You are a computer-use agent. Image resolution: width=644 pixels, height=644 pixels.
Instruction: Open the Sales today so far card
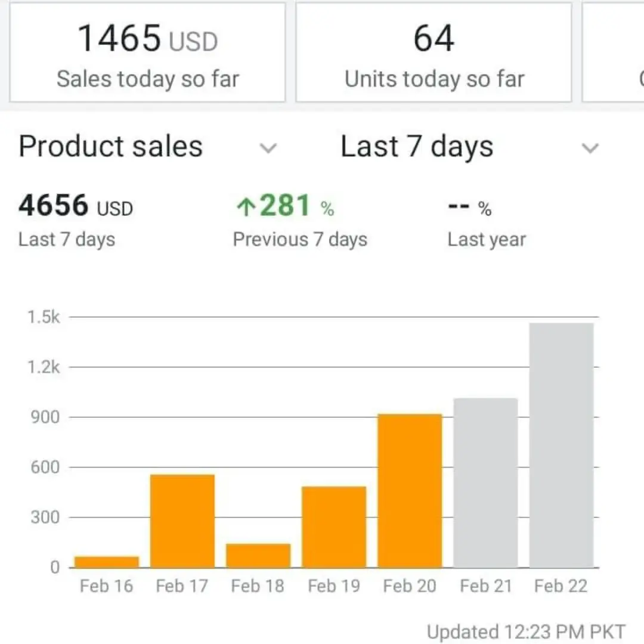[x=147, y=52]
